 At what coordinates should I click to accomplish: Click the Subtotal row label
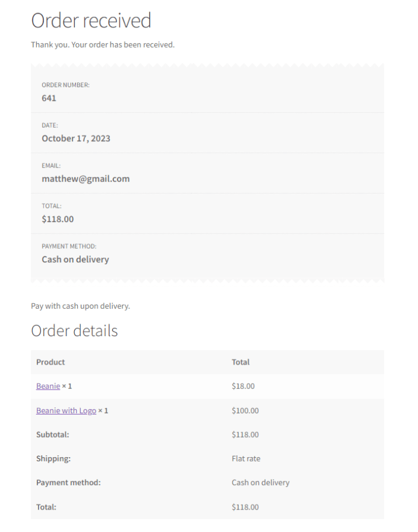(x=52, y=435)
